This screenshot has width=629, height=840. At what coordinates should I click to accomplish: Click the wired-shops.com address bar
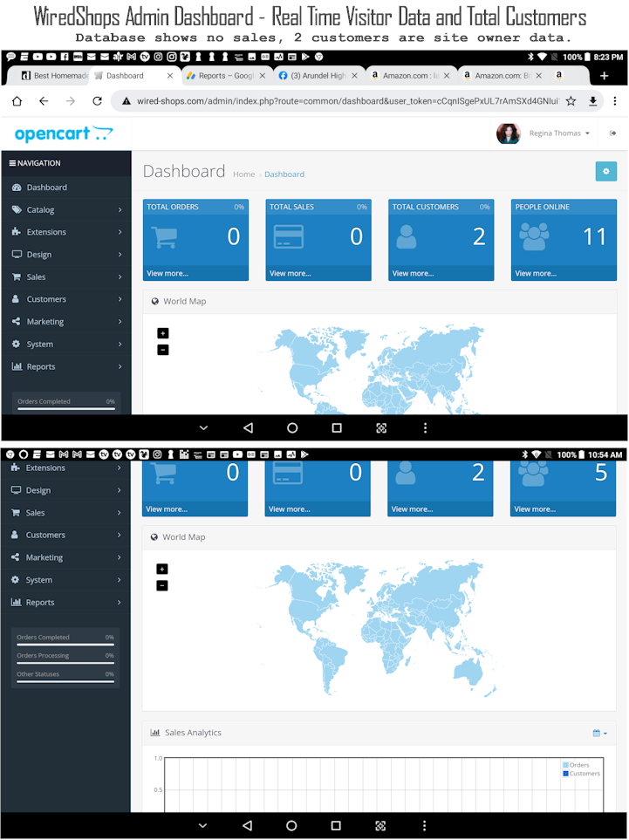(x=348, y=100)
